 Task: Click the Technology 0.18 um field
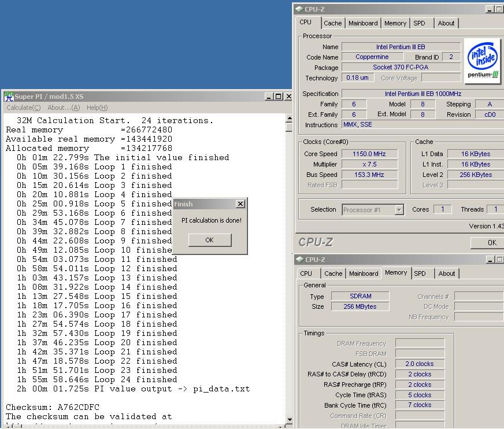pos(357,77)
